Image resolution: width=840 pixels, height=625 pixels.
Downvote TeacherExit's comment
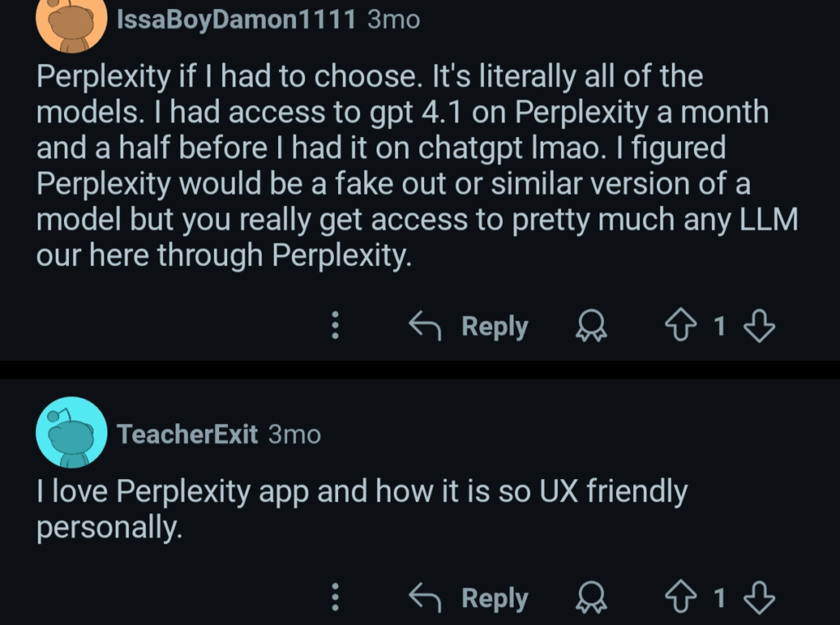click(x=758, y=599)
